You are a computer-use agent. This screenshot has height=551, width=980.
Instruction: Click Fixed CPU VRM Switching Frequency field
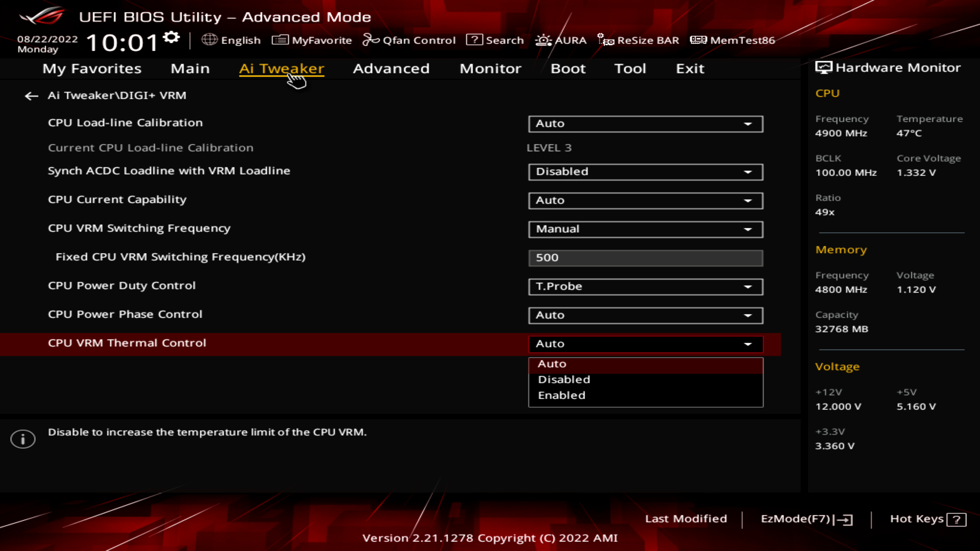(645, 258)
